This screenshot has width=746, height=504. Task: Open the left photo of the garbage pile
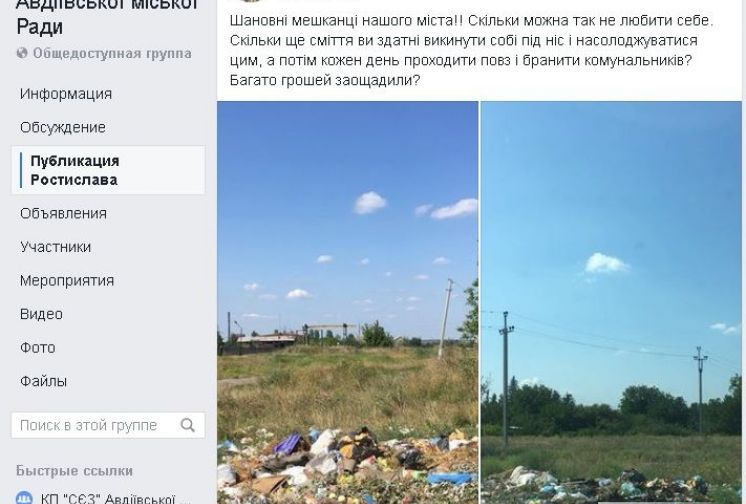(348, 303)
